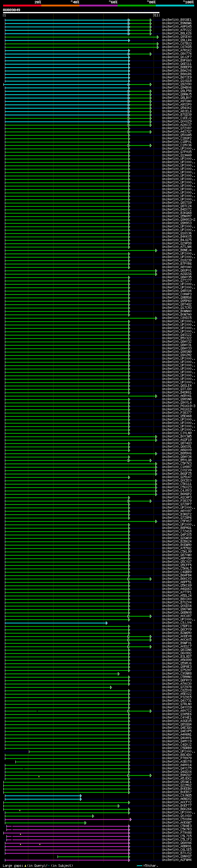Select the UniRef100_B0Y3W5 label
Viewport: 197px width, 868px height.
[177, 436]
